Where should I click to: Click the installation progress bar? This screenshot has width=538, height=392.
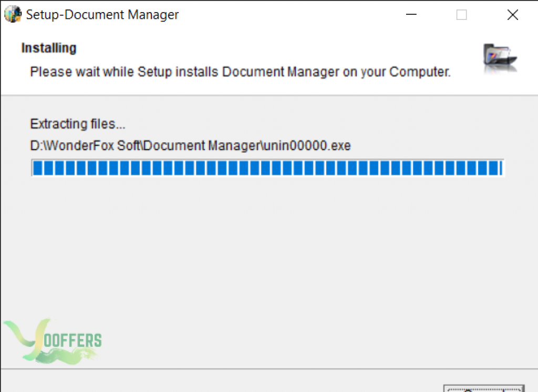point(267,168)
